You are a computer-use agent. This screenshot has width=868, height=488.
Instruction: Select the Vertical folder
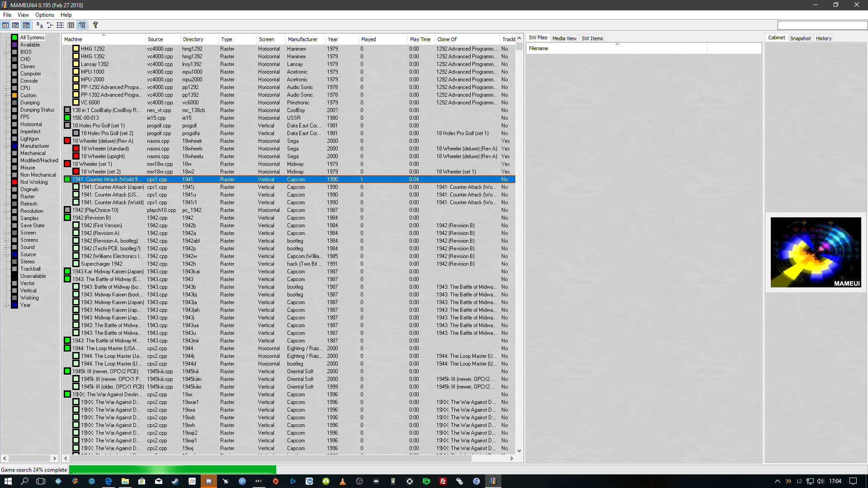(28, 291)
